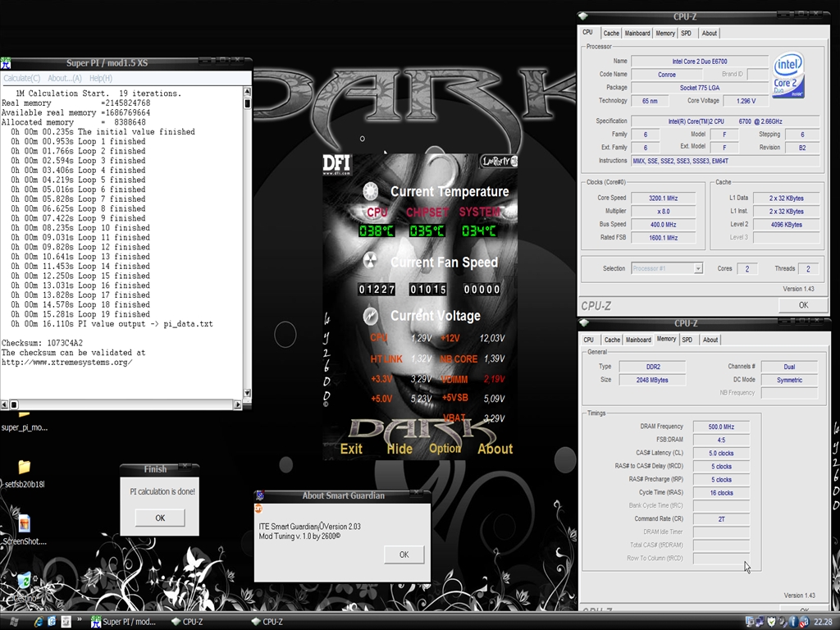Open the Calculate(C) menu in Super PI
Image resolution: width=840 pixels, height=630 pixels.
point(21,78)
